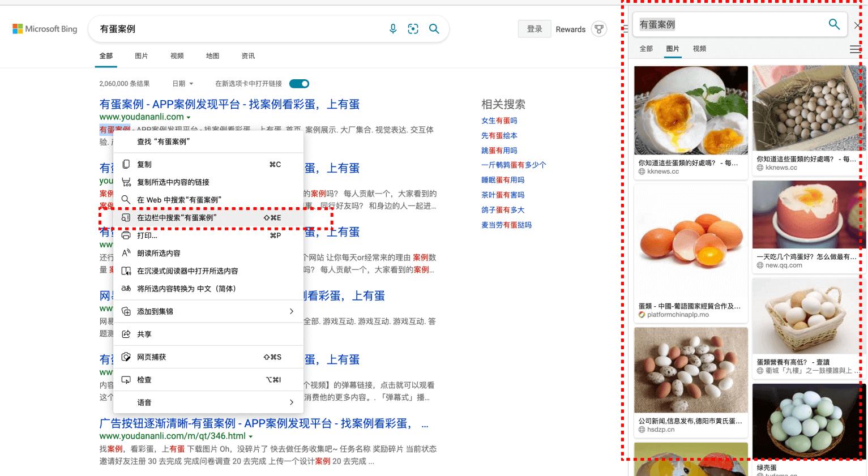Click the visual search camera icon
868x476 pixels.
pos(413,29)
